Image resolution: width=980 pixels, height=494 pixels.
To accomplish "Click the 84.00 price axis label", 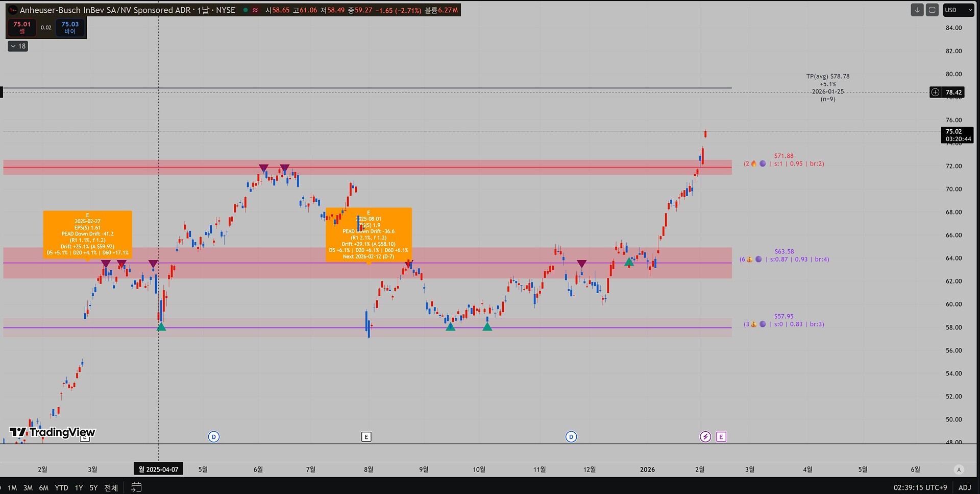I will [x=953, y=28].
